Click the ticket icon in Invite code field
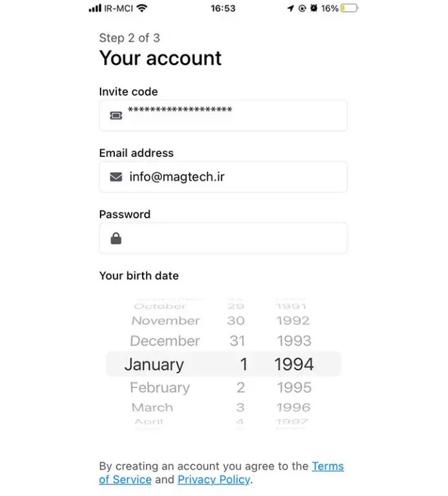This screenshot has height=496, width=448. [x=116, y=116]
